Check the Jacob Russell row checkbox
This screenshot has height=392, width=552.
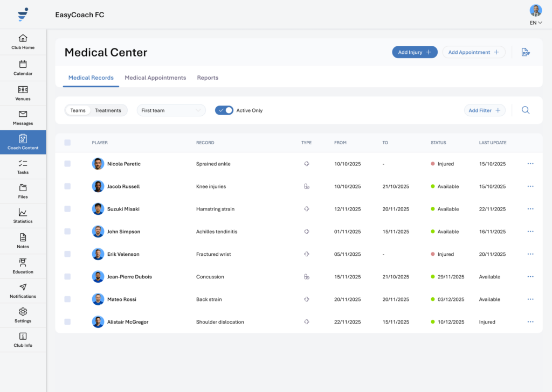pyautogui.click(x=67, y=186)
